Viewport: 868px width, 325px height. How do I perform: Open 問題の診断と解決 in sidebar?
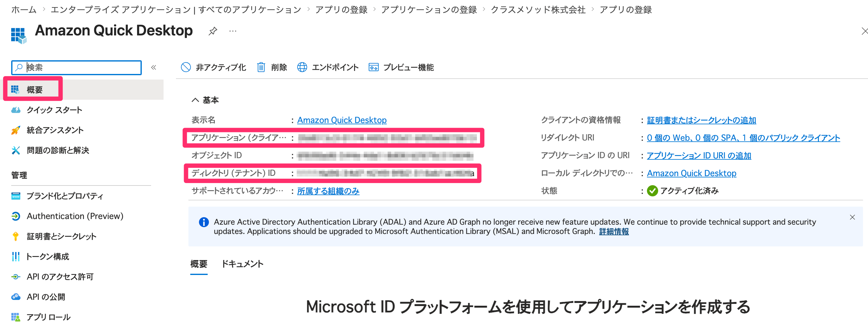(58, 150)
